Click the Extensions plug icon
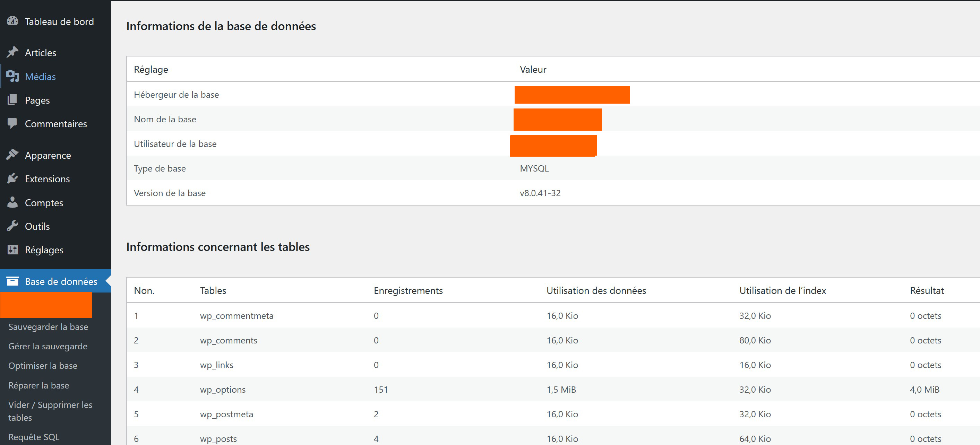This screenshot has width=980, height=445. pos(12,178)
